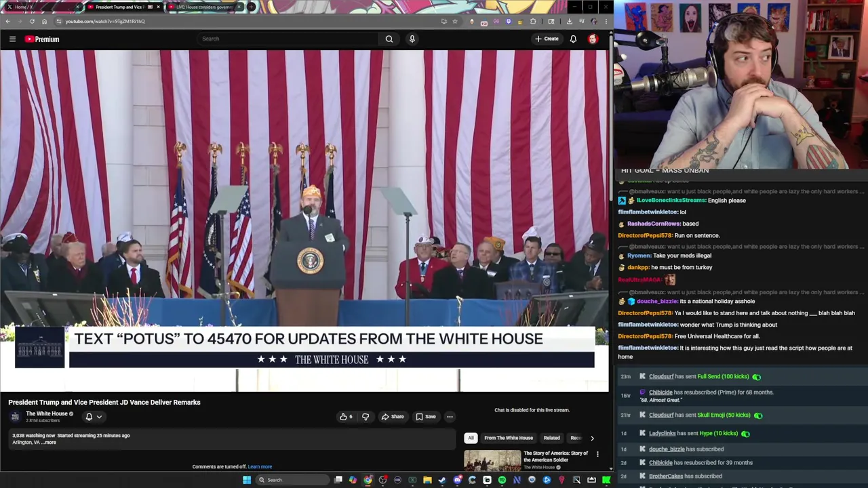
Task: Expand the description with ...more
Action: [50, 443]
